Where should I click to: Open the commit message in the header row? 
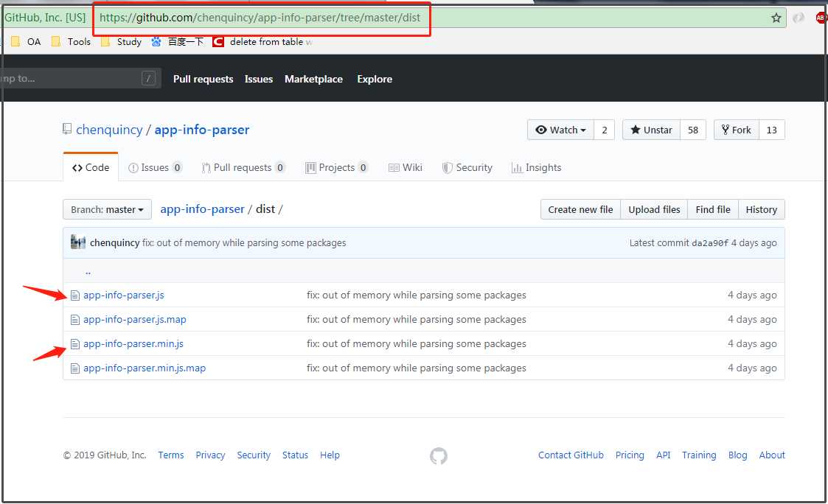(x=244, y=242)
